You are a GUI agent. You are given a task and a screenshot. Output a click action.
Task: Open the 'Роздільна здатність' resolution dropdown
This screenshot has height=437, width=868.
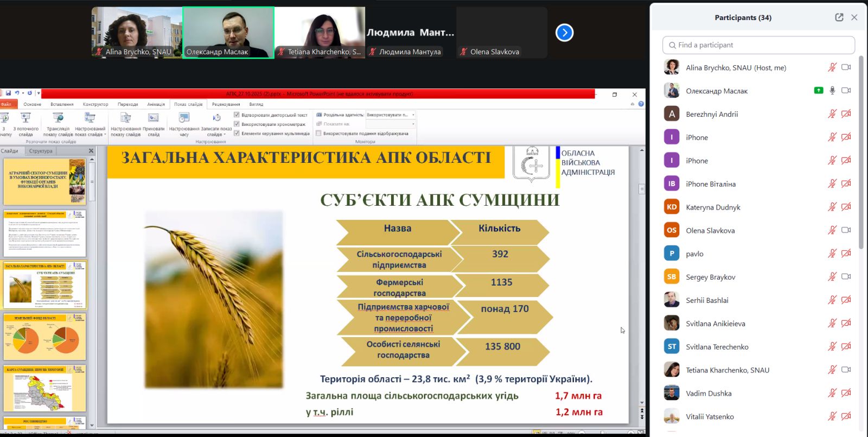coord(413,115)
